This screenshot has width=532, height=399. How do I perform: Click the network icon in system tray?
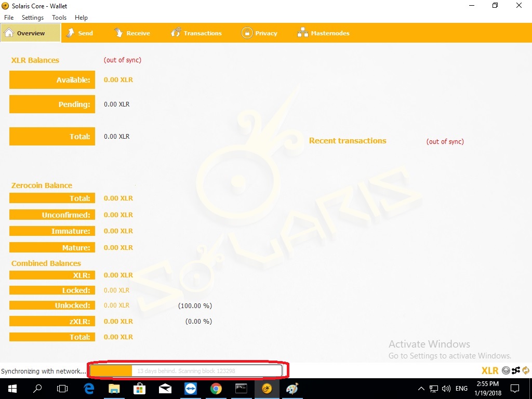coord(434,389)
